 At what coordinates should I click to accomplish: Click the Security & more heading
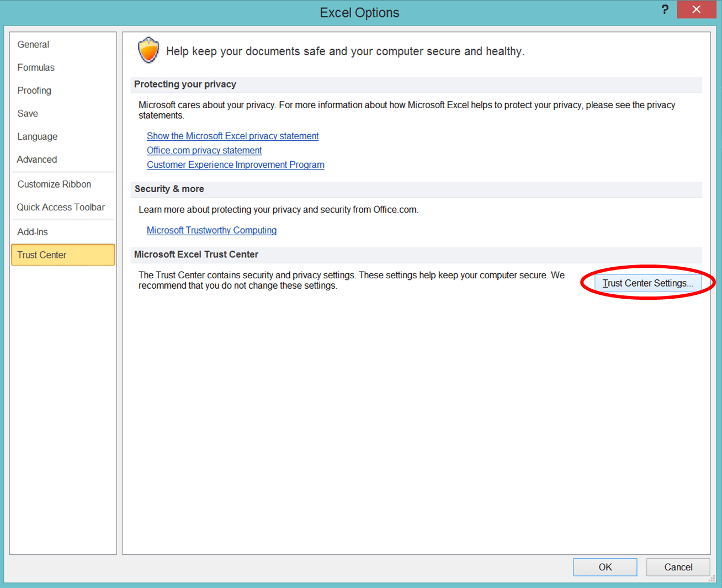[x=169, y=189]
